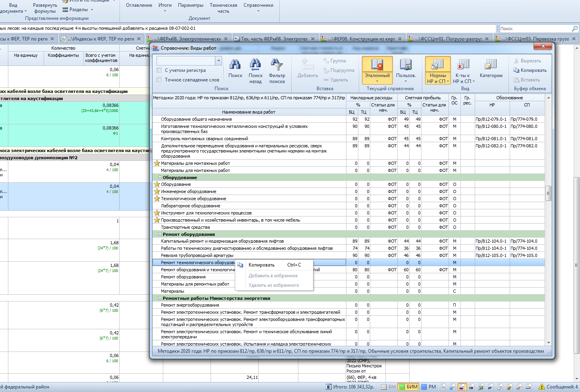This screenshot has width=580, height=392.
Task: Click Оглавление in the ribbon
Action: point(139,5)
